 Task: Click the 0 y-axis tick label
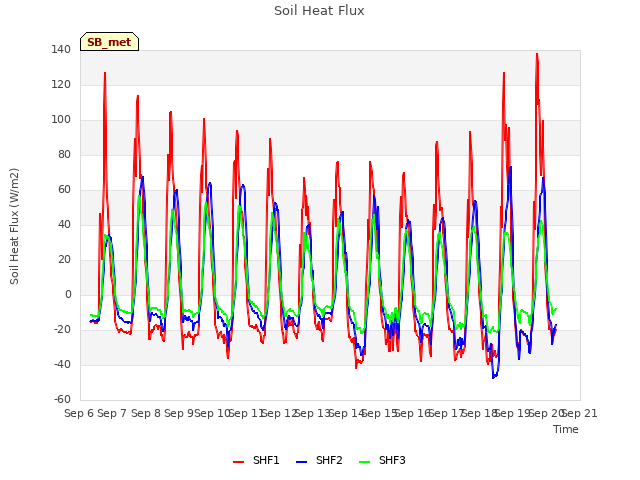click(68, 295)
